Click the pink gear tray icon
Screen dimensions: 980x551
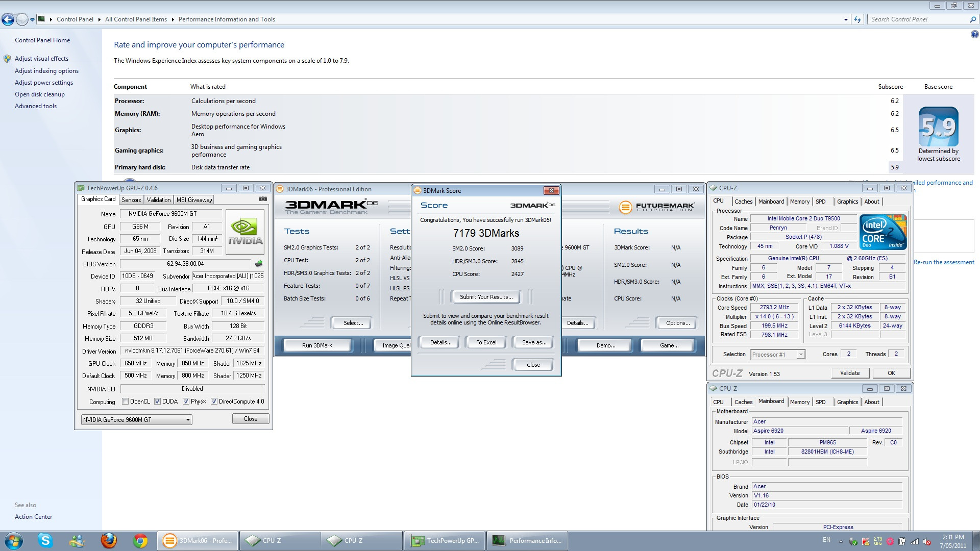pos(890,541)
